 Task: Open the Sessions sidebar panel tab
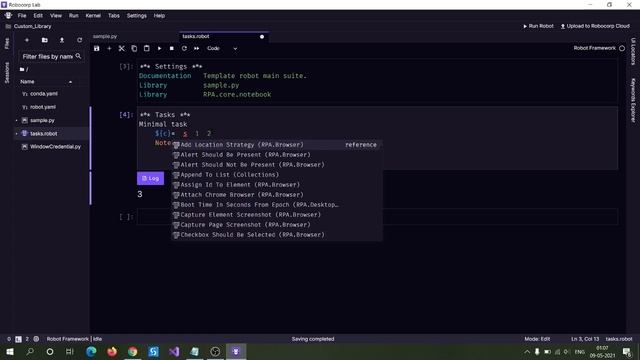[7, 73]
